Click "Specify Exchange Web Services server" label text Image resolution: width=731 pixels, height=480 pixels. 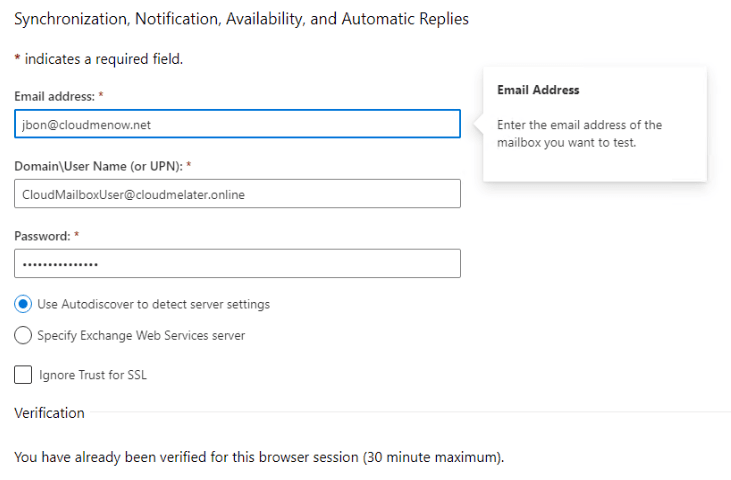pyautogui.click(x=141, y=336)
